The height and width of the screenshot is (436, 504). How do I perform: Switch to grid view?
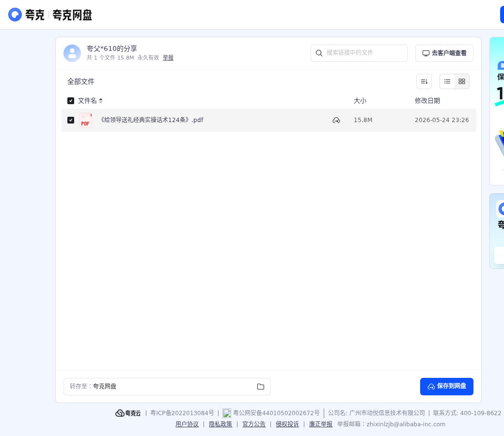pos(461,81)
